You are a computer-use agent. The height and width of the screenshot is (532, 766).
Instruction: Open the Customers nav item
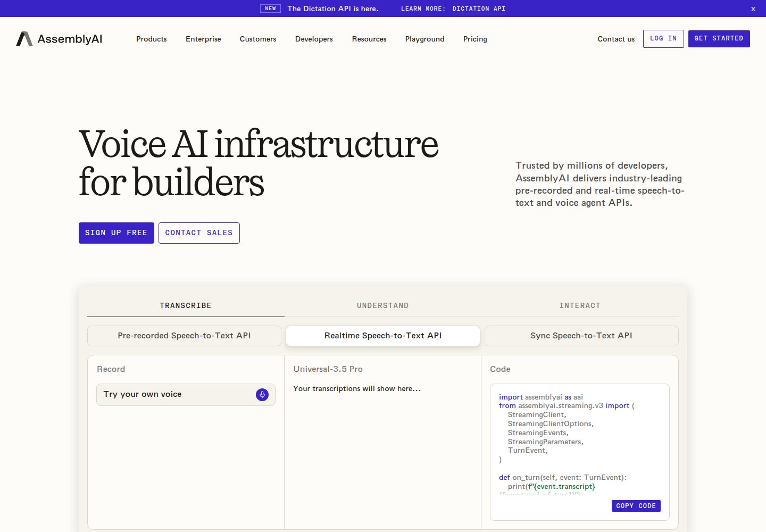[258, 39]
